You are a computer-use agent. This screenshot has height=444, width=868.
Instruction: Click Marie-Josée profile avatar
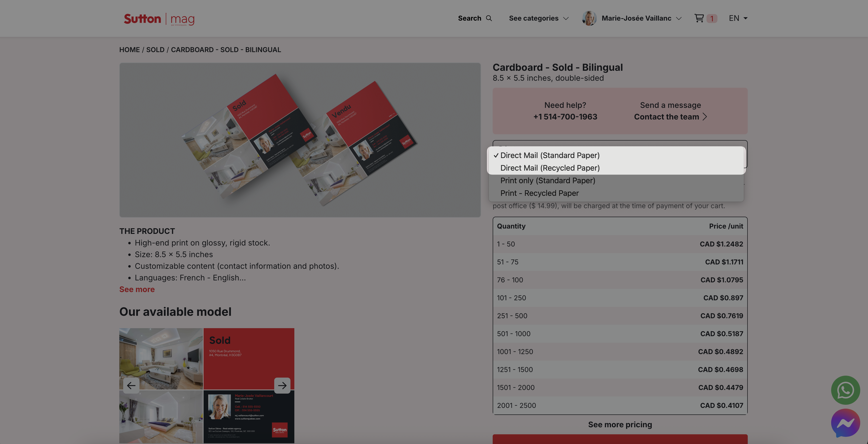[589, 18]
